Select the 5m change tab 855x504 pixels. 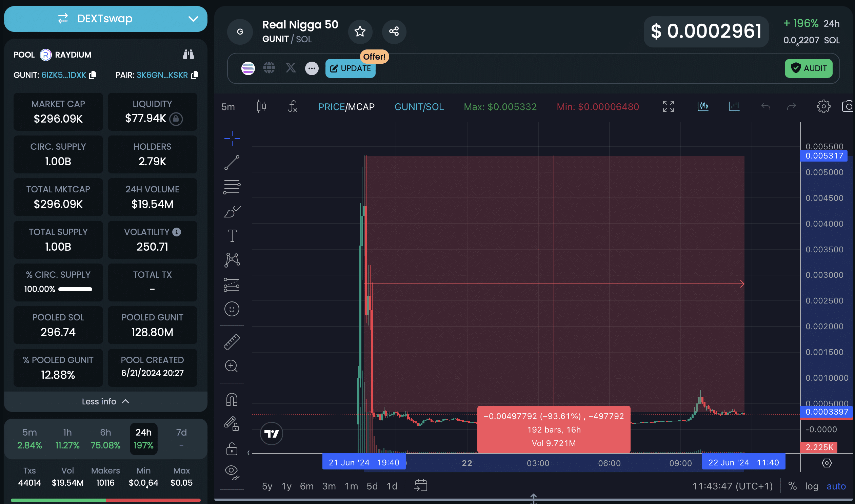29,438
